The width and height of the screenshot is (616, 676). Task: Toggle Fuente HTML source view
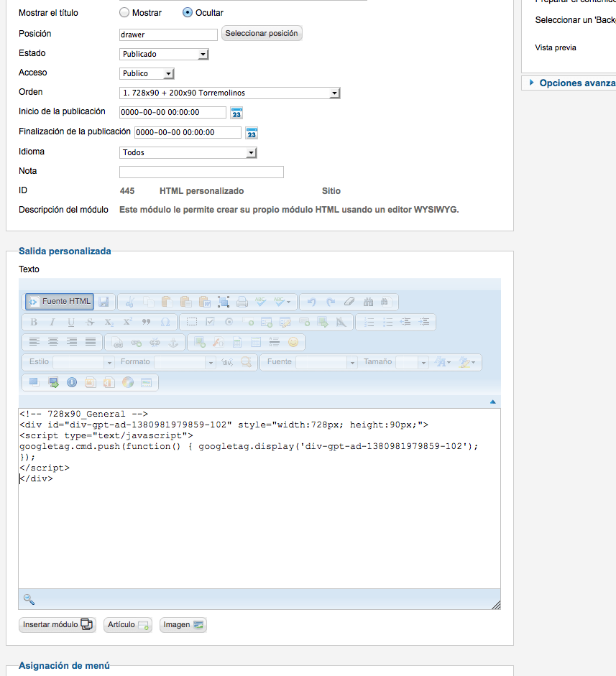point(60,302)
